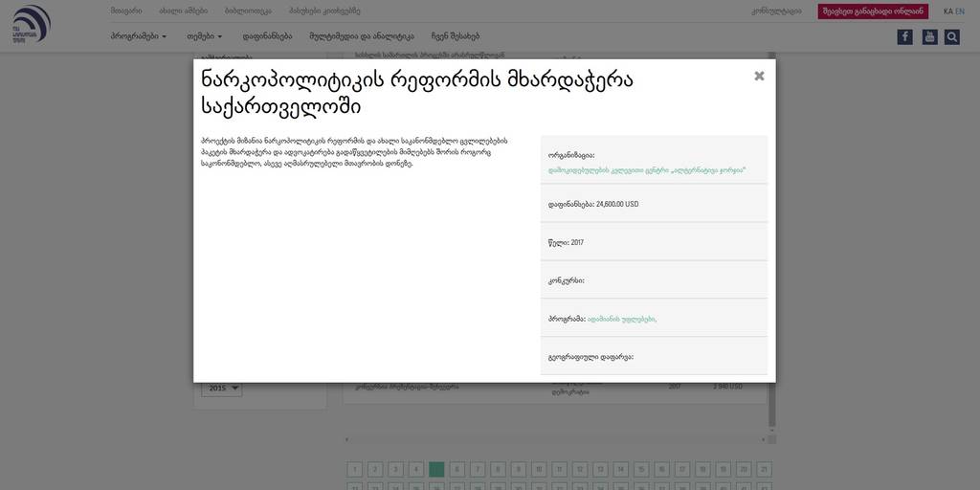Go to pagination page 2
Image resolution: width=980 pixels, height=490 pixels.
coord(375,469)
